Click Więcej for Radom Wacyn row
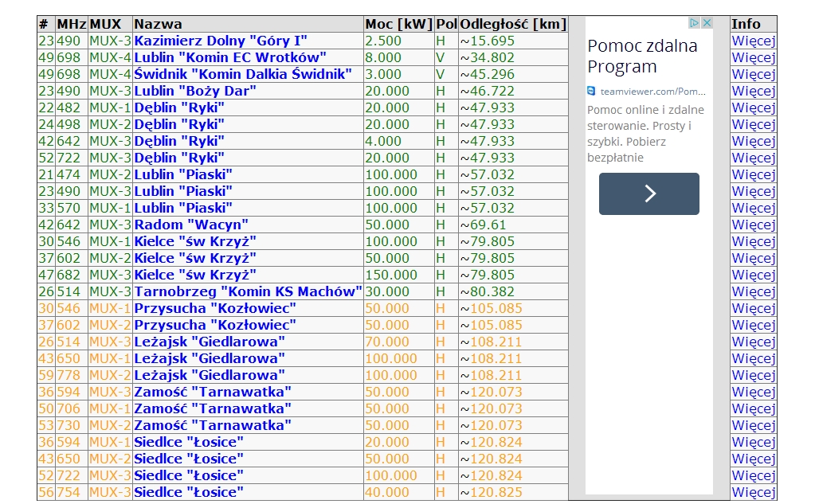815x504 pixels. point(753,225)
